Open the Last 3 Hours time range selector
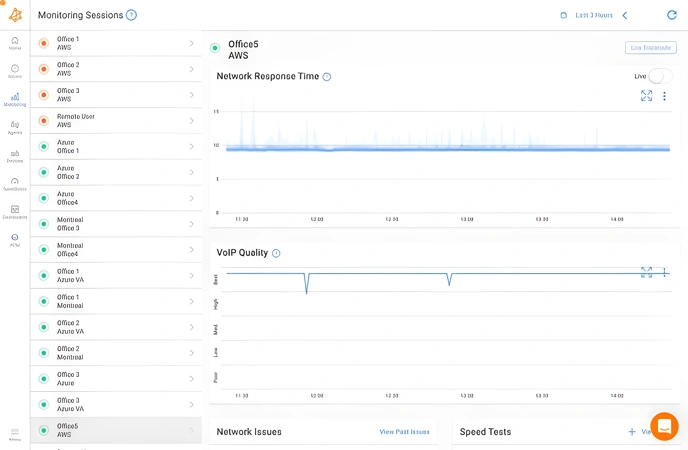Screen dimensions: 688x450 pyautogui.click(x=594, y=15)
